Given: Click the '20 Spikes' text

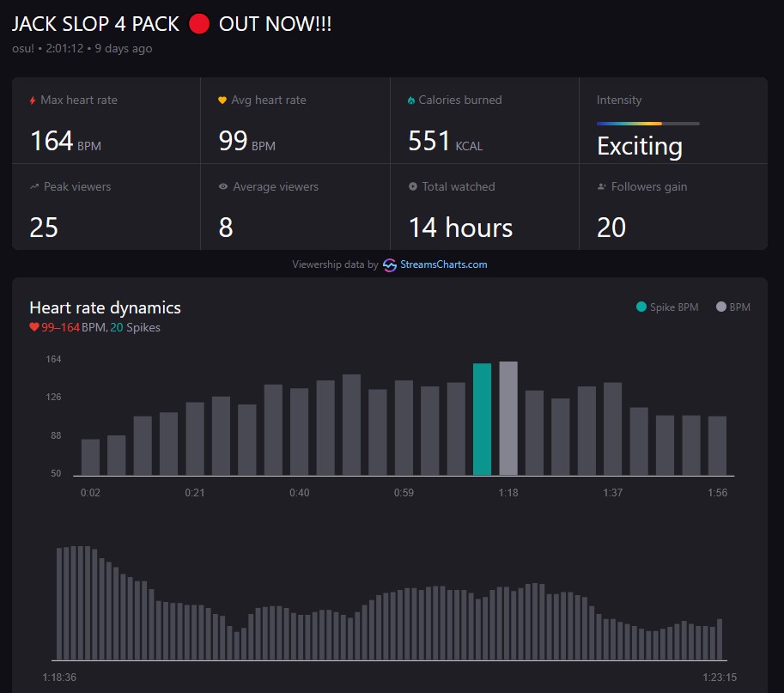Looking at the screenshot, I should pos(135,327).
